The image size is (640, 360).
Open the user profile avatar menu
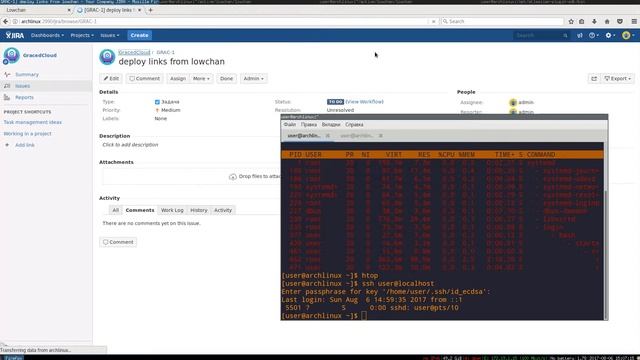(x=628, y=36)
